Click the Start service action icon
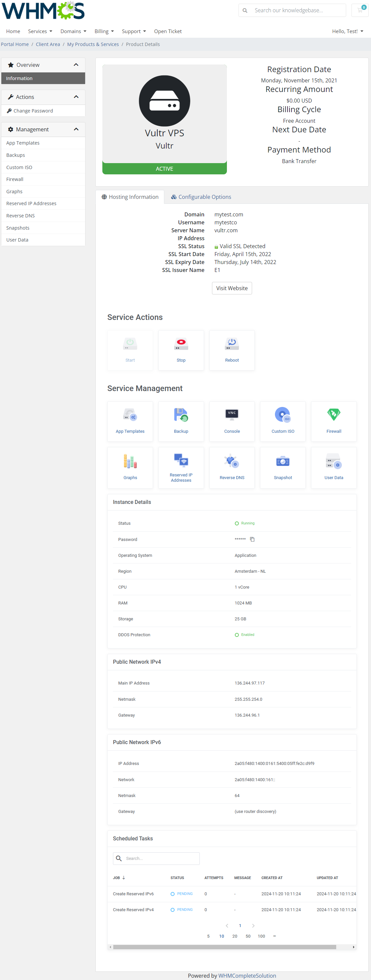 pyautogui.click(x=130, y=344)
